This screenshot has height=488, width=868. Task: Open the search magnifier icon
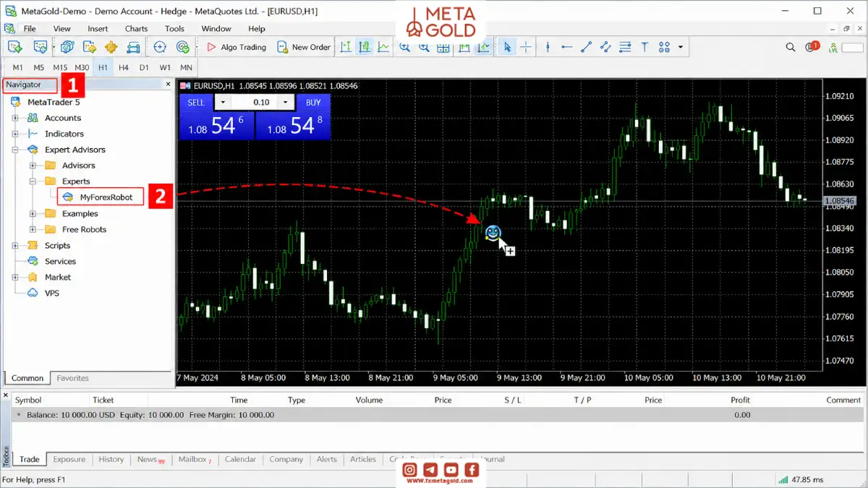[x=791, y=47]
